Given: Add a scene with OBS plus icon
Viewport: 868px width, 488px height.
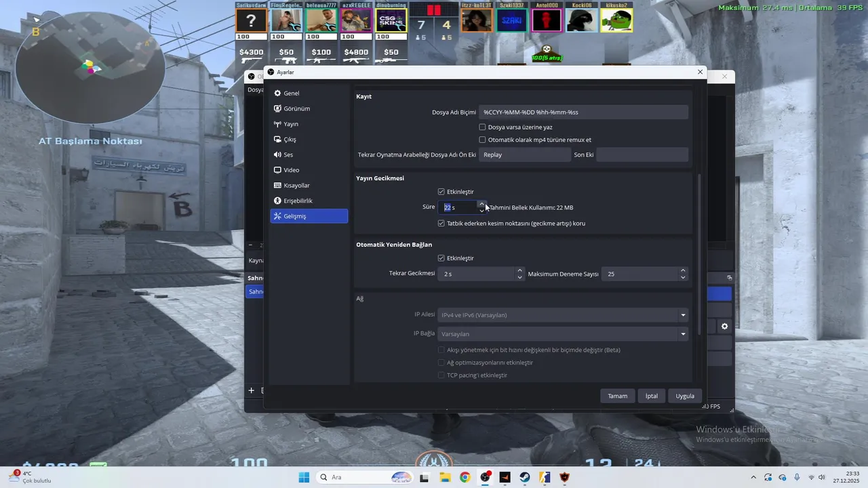Looking at the screenshot, I should [251, 390].
